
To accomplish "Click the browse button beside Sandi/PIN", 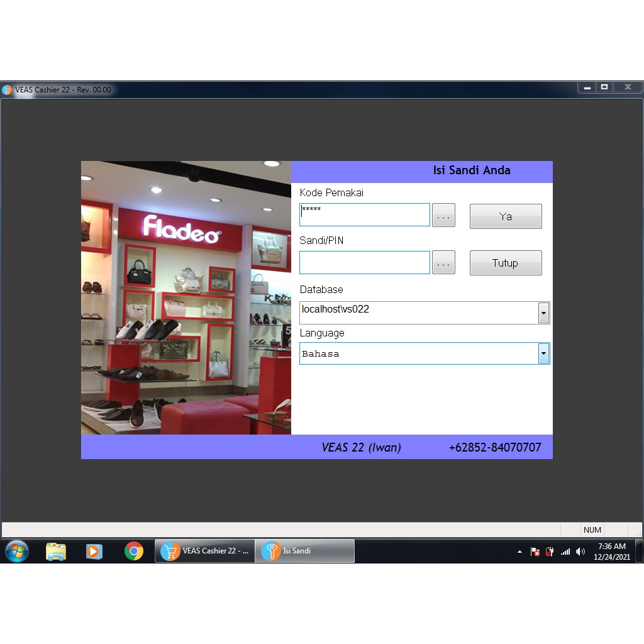I will coord(443,262).
